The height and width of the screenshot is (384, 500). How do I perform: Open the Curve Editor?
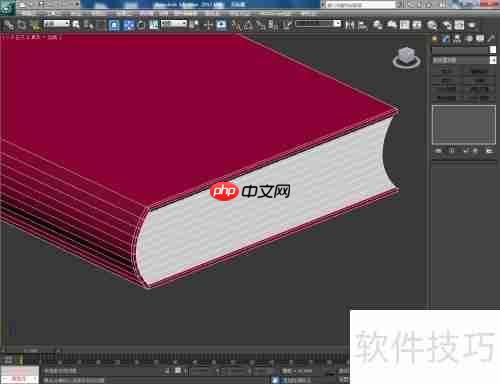[x=404, y=25]
